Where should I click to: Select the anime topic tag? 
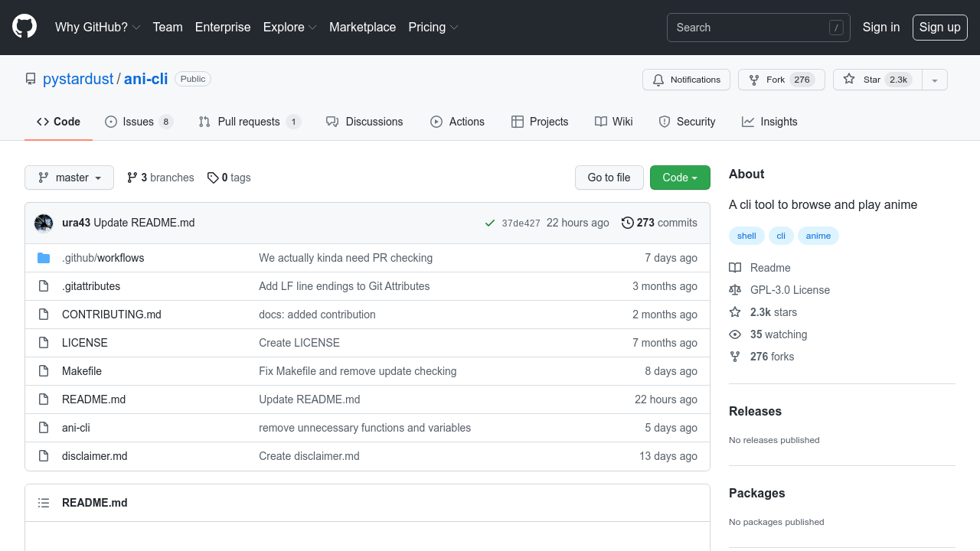point(818,236)
